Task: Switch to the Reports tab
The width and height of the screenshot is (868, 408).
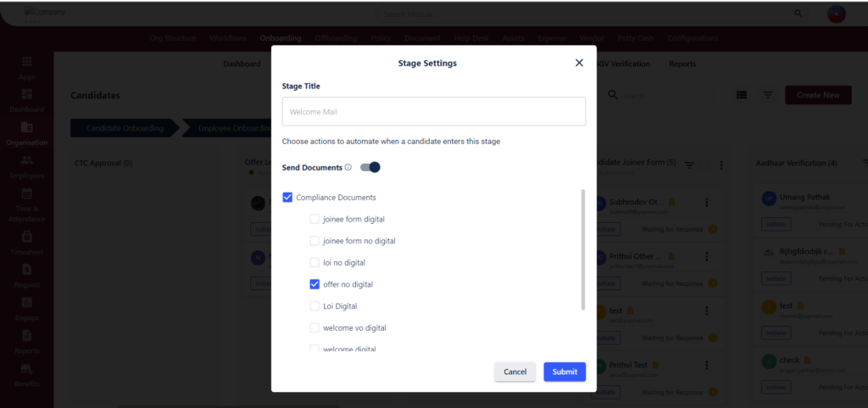Action: (682, 64)
